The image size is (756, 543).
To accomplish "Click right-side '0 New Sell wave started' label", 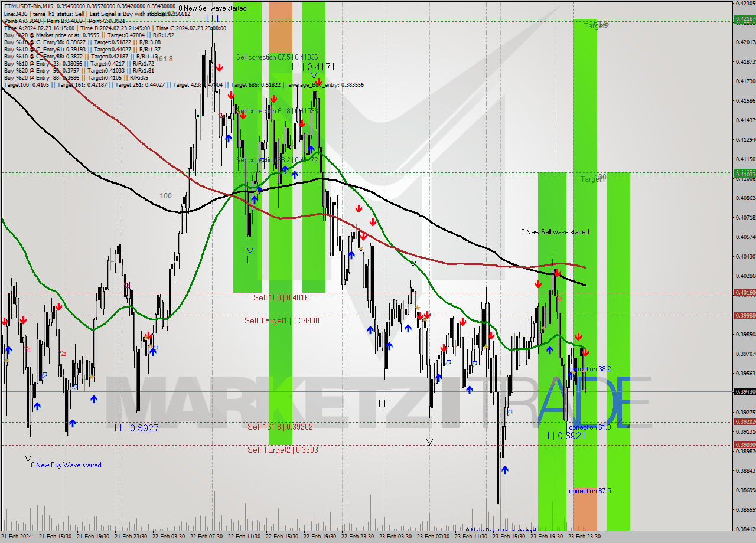I will pyautogui.click(x=555, y=232).
